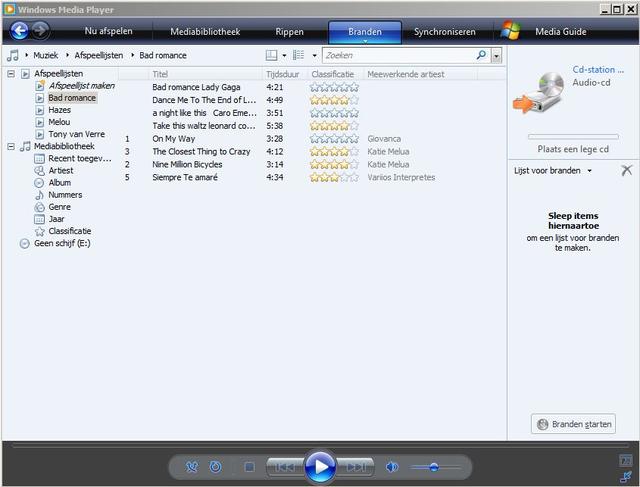
Task: Clear the burn list with X icon
Action: pyautogui.click(x=626, y=171)
